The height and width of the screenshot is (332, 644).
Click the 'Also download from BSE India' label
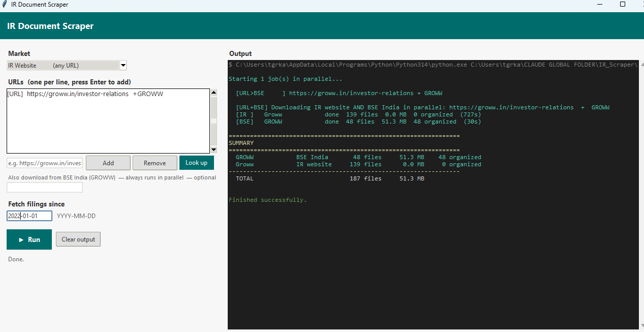(112, 177)
